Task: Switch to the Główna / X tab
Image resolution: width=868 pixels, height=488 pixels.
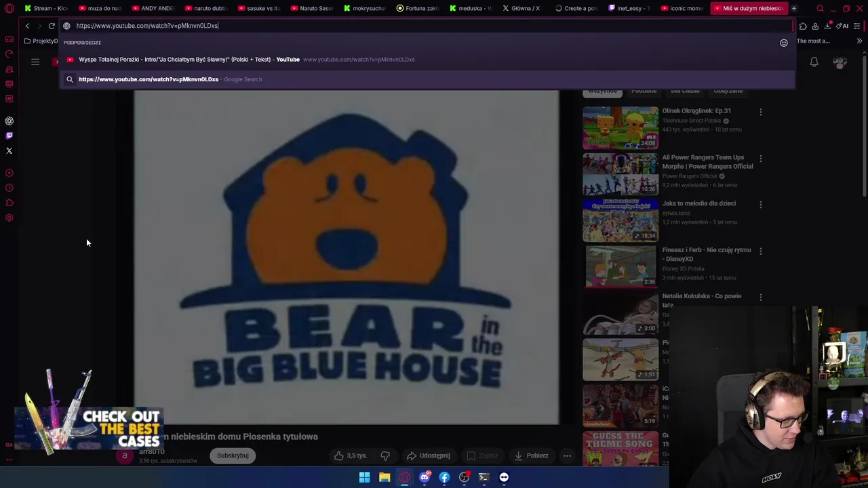Action: coord(521,8)
